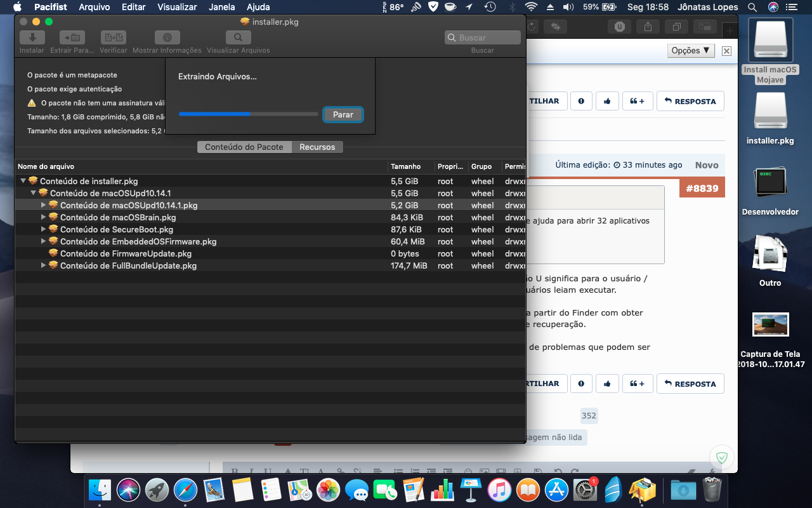
Task: Click the top RESPOSTA button in the forum
Action: pos(690,101)
